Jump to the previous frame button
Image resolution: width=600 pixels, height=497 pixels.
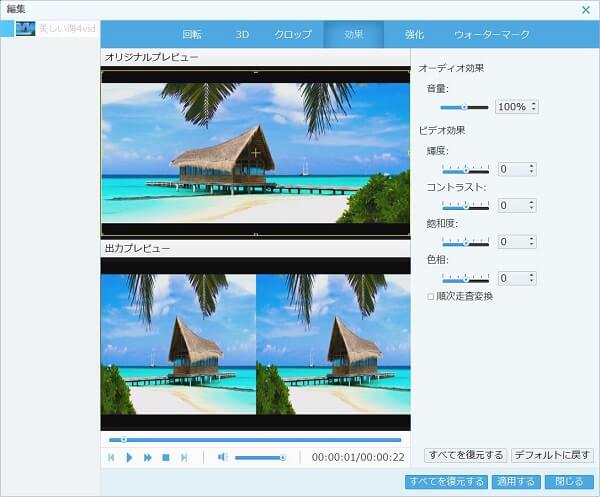click(112, 457)
